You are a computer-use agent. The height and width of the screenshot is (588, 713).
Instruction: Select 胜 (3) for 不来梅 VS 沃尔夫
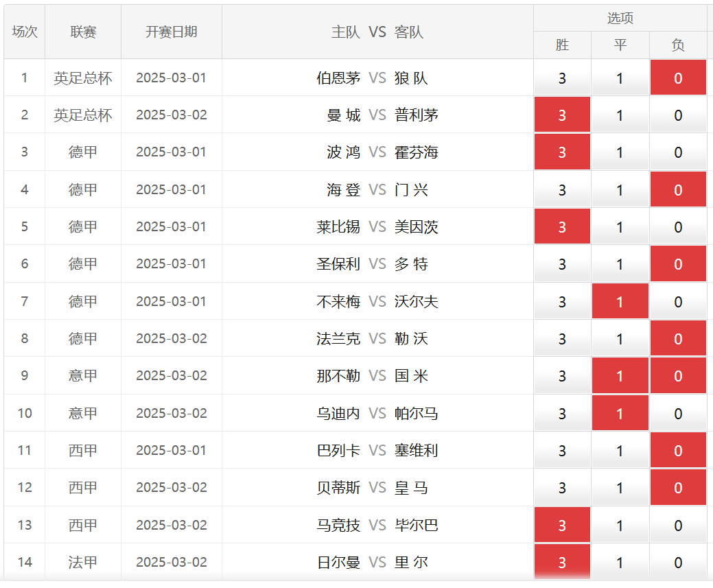point(562,301)
